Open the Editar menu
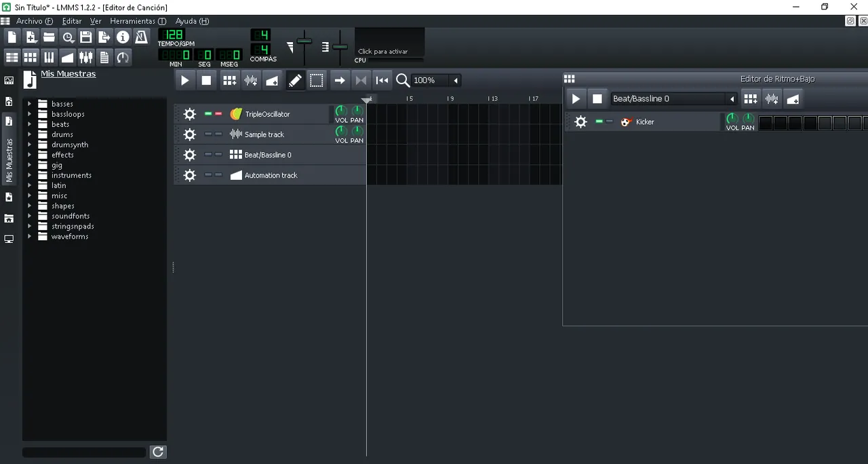 [72, 21]
